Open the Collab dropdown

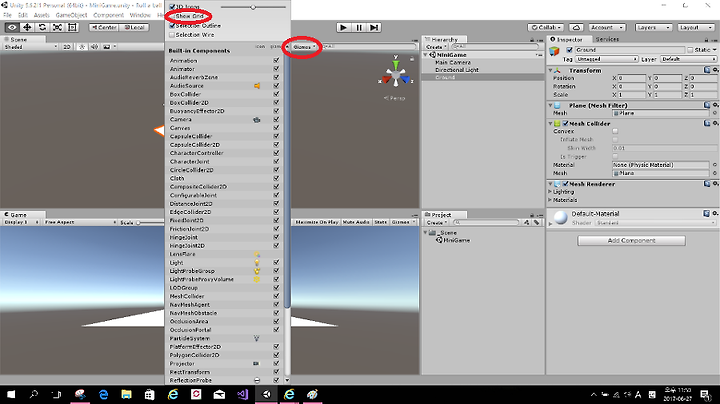coord(546,28)
